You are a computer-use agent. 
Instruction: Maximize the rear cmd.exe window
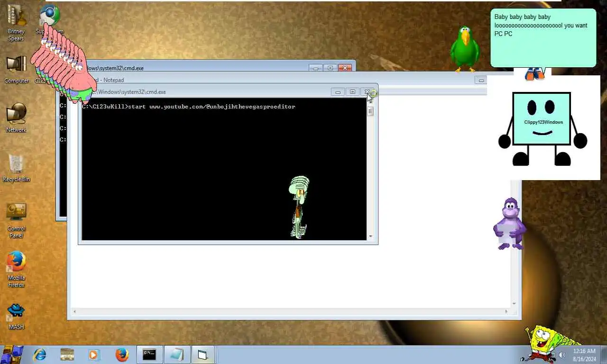[331, 68]
